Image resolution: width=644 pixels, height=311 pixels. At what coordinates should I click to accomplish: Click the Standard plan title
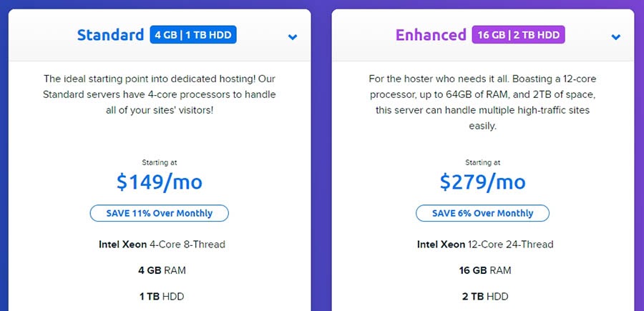[x=110, y=35]
